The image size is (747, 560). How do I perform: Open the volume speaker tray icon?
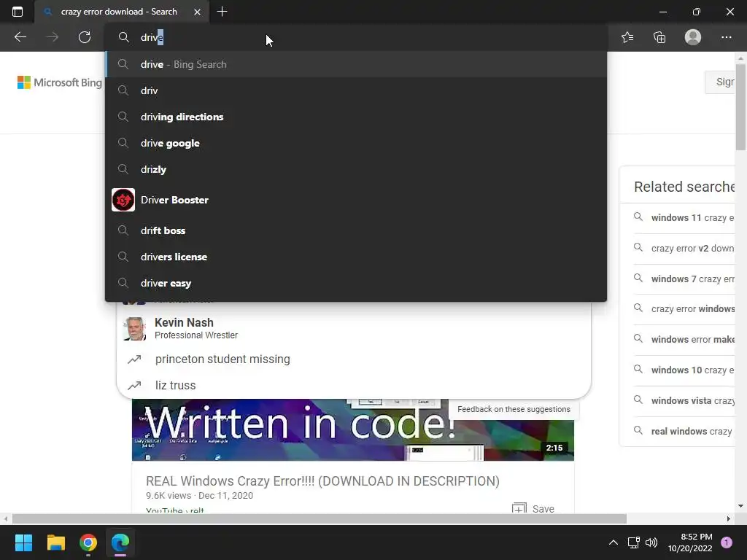pos(651,542)
